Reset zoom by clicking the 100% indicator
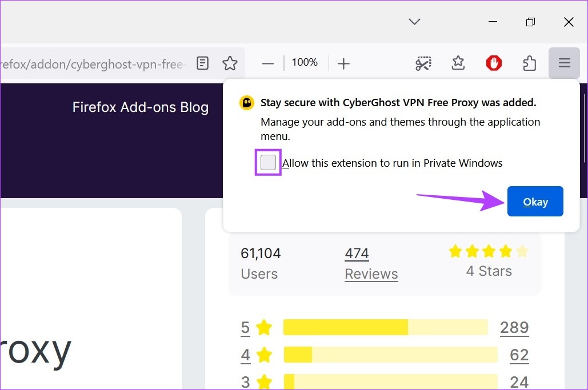The width and height of the screenshot is (588, 390). pos(305,63)
